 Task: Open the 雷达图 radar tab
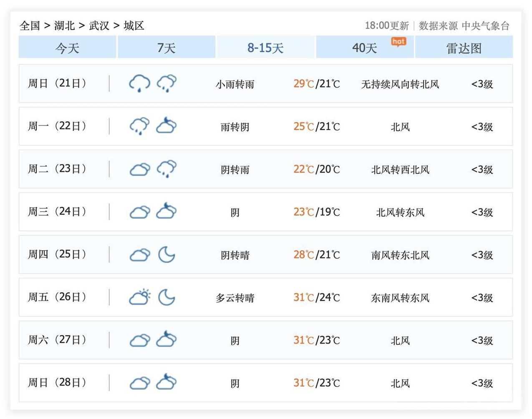[464, 48]
